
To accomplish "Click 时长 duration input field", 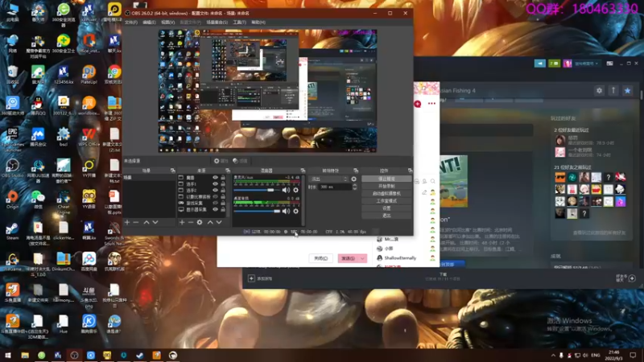I will 335,187.
